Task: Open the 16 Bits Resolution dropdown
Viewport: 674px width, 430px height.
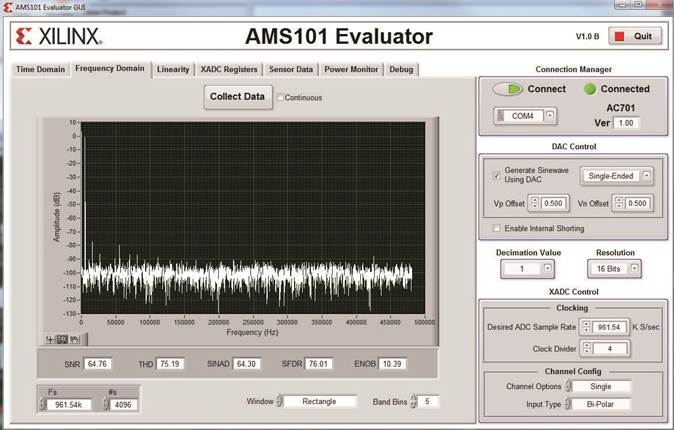Action: [x=634, y=268]
